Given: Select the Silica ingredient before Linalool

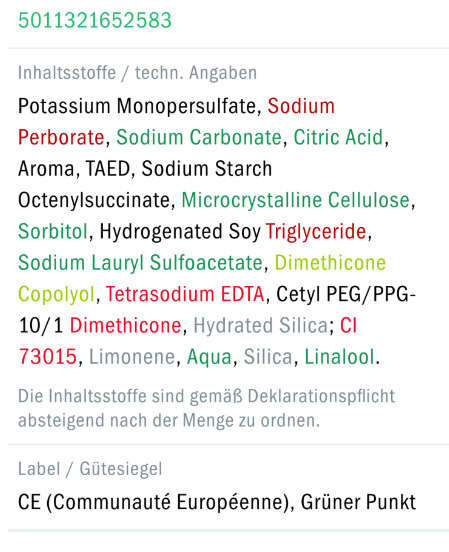Looking at the screenshot, I should (x=268, y=357).
